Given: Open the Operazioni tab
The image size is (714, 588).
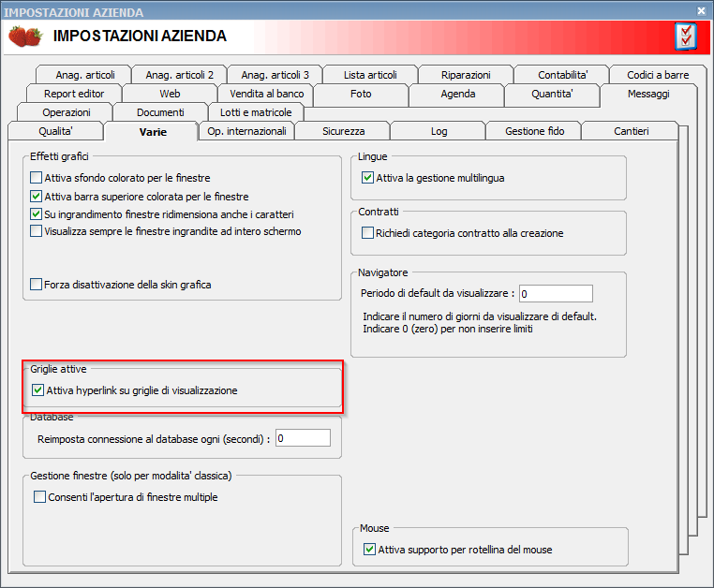Looking at the screenshot, I should pos(66,112).
